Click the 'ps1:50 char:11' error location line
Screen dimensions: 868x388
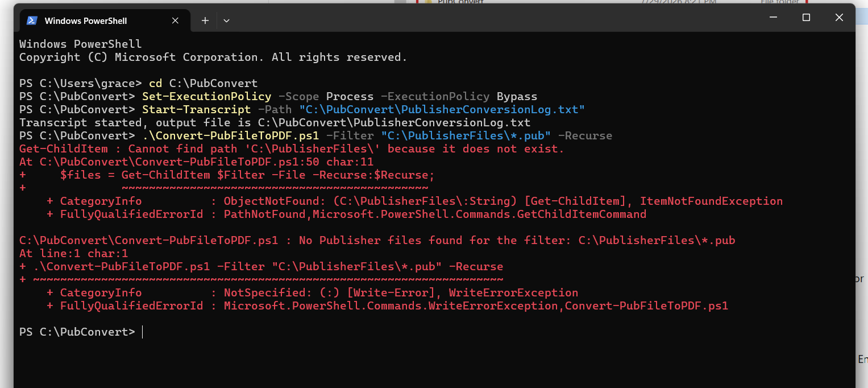[196, 162]
